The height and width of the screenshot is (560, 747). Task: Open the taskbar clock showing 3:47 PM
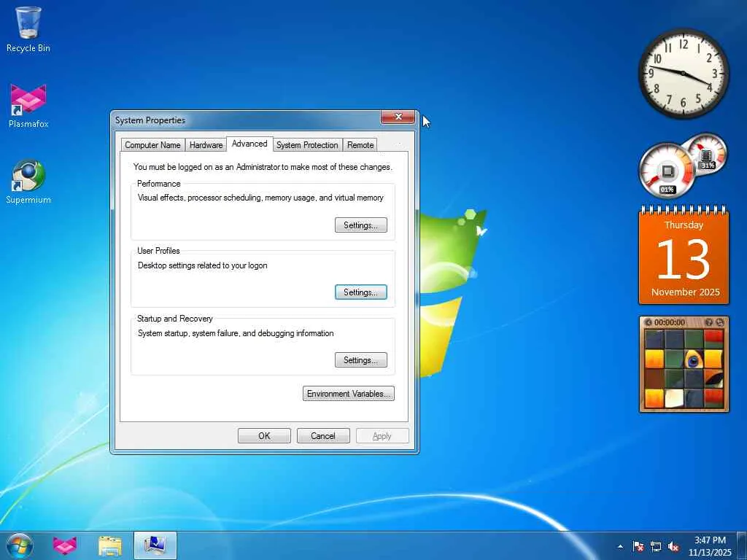click(x=709, y=546)
